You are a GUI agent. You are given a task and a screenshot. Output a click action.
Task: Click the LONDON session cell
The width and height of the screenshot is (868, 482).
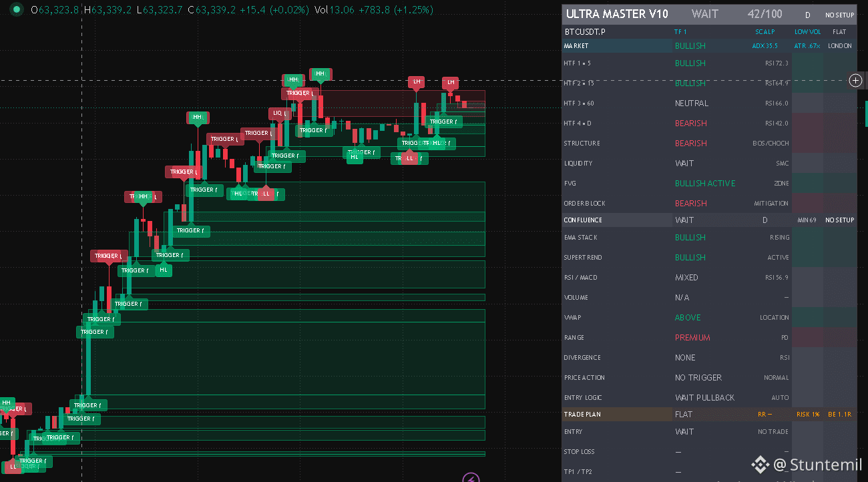click(840, 46)
